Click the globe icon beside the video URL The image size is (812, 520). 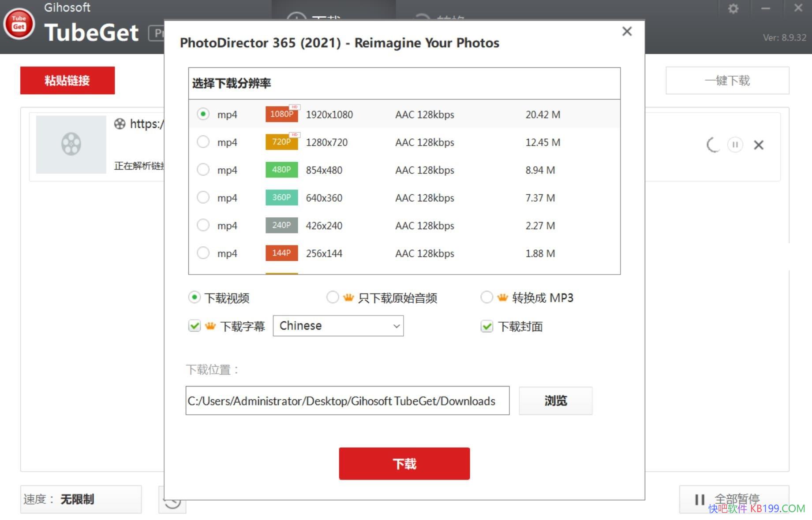pyautogui.click(x=120, y=124)
